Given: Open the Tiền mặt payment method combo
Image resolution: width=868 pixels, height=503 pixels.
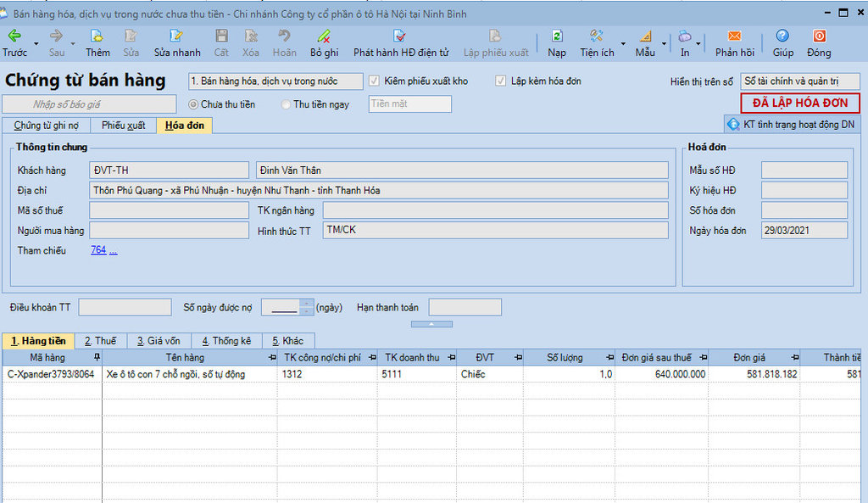Looking at the screenshot, I should click(x=409, y=103).
